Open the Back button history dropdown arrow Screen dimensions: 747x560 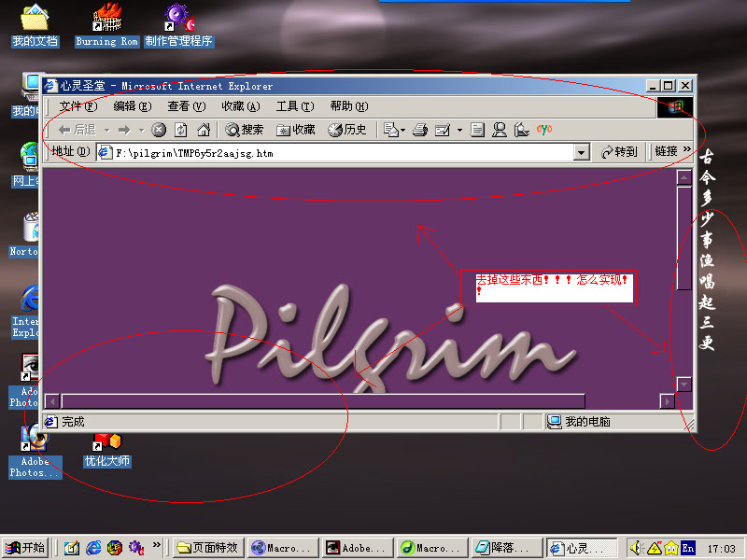107,130
